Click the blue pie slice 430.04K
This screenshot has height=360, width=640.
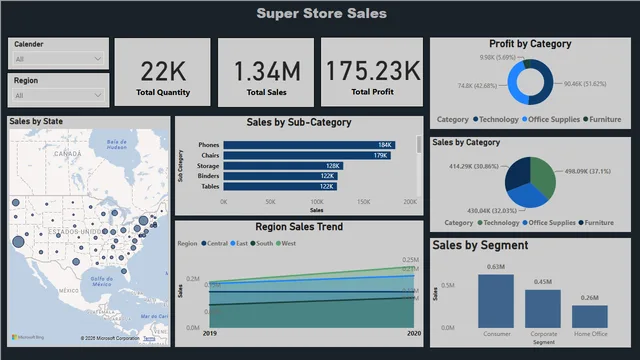(527, 196)
